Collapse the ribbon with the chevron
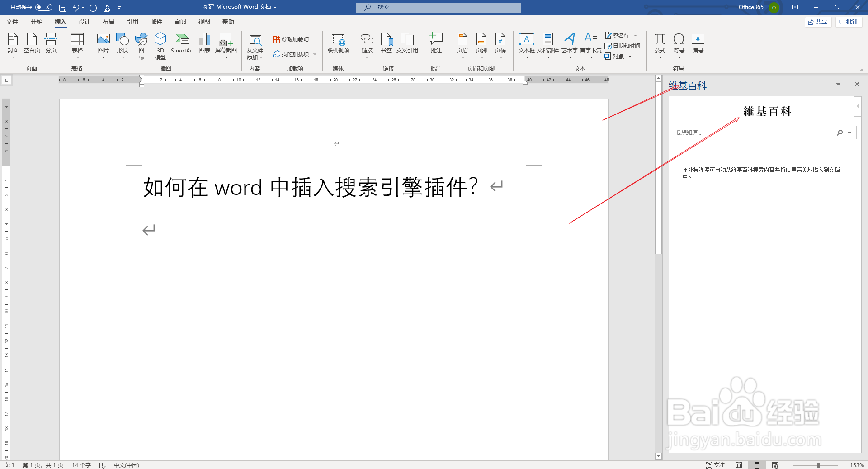 [862, 70]
